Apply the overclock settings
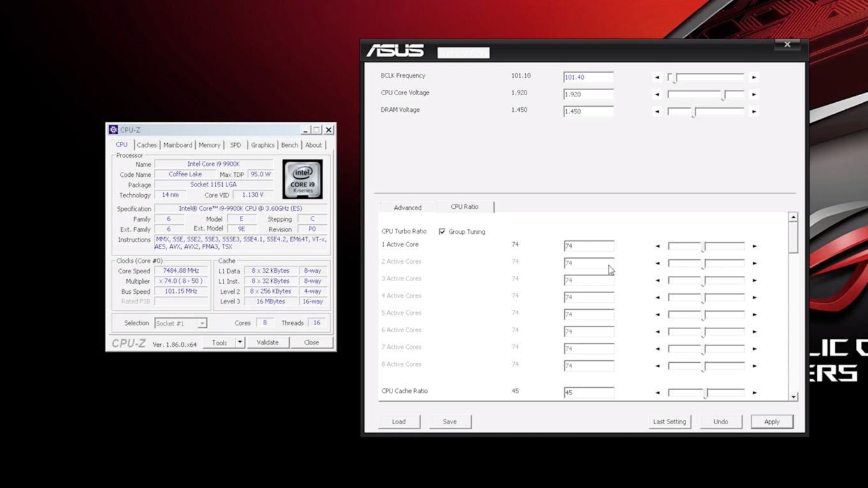This screenshot has width=868, height=488. [772, 422]
